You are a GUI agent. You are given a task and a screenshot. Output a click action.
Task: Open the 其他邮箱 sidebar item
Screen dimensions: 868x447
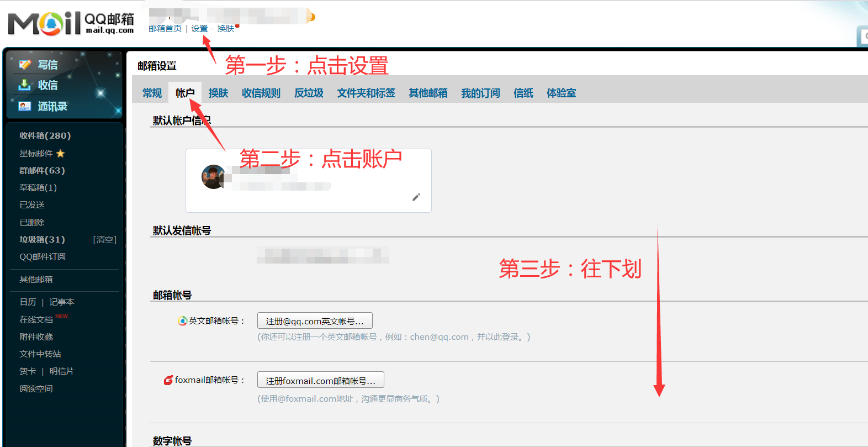(x=36, y=279)
